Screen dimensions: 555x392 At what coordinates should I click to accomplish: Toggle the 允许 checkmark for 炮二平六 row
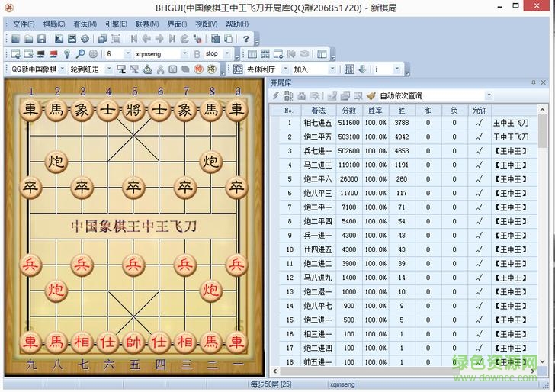coord(480,179)
